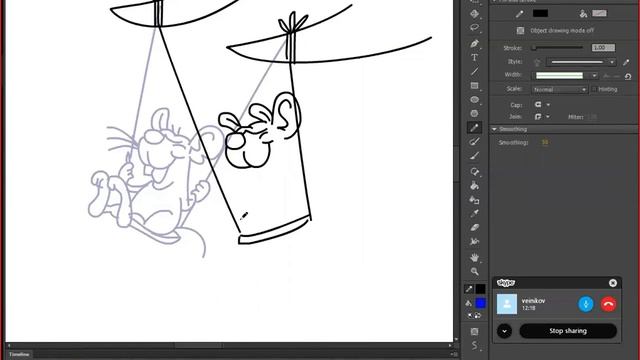End the Skype call with red button
The image size is (640, 360).
(x=608, y=304)
